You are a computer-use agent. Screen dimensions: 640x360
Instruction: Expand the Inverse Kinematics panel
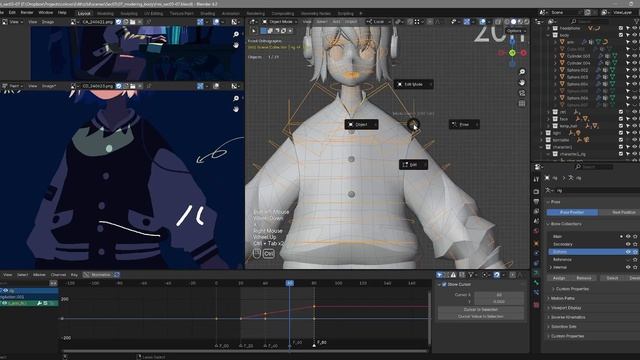click(x=568, y=317)
